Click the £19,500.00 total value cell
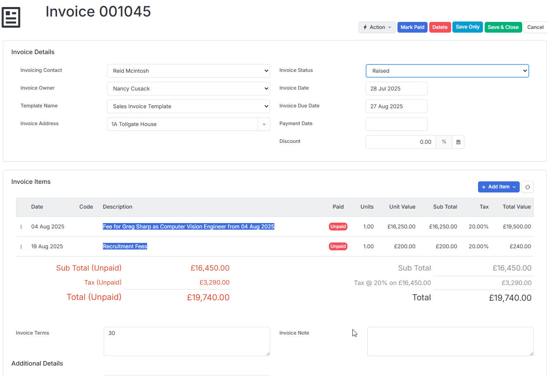This screenshot has width=547, height=392. (x=517, y=227)
